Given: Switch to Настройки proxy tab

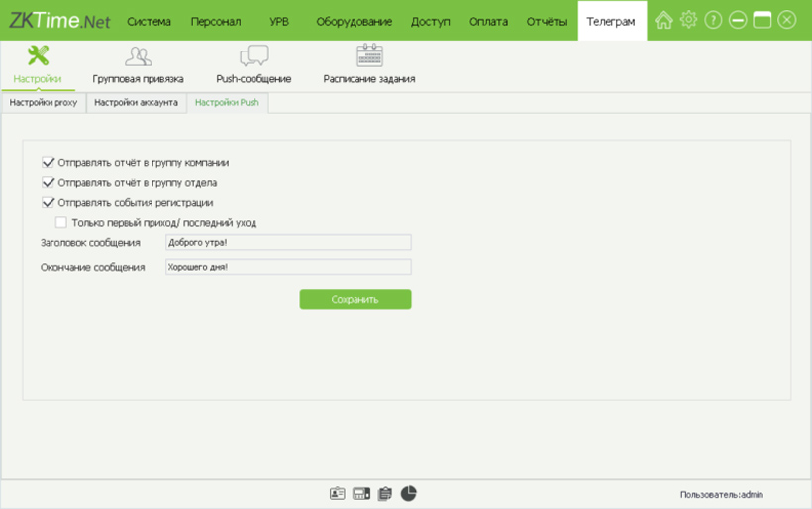Looking at the screenshot, I should tap(44, 102).
